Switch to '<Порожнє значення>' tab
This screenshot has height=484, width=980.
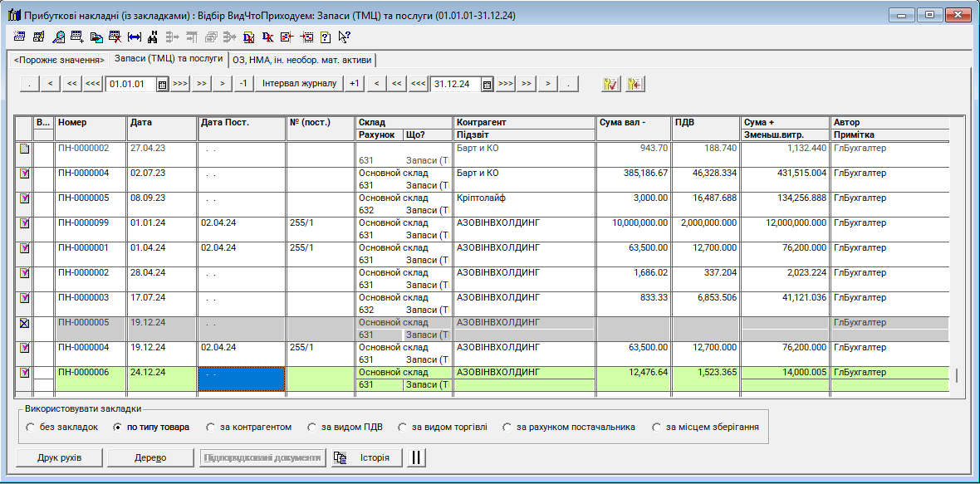pyautogui.click(x=59, y=60)
